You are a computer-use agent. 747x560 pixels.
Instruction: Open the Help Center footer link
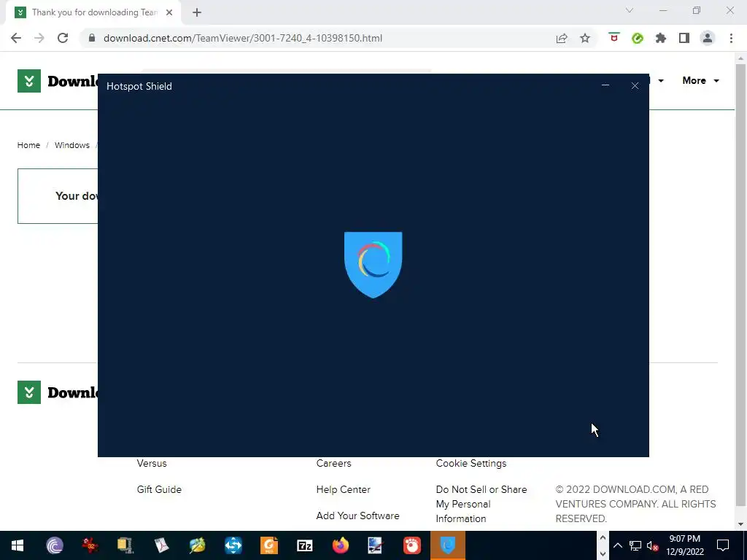click(x=343, y=489)
